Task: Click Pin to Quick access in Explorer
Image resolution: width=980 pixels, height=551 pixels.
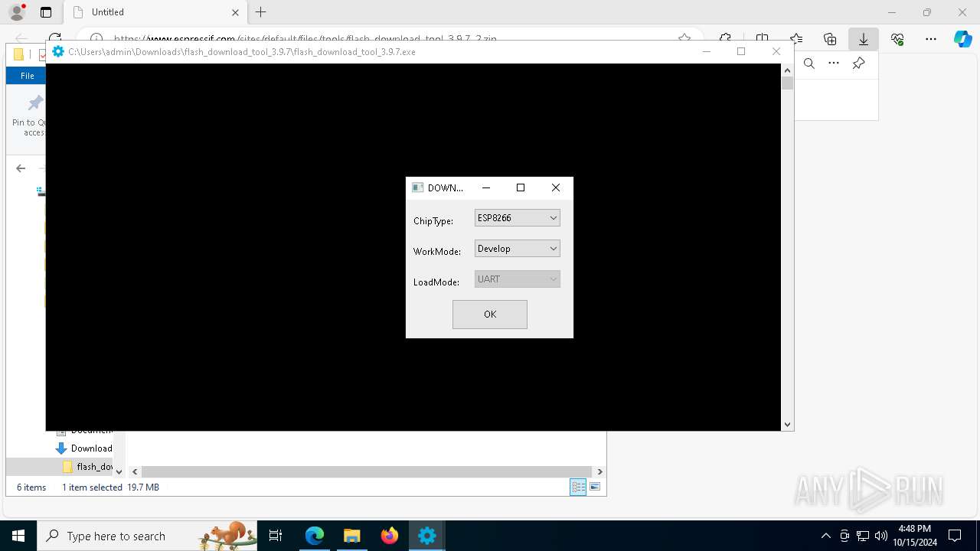Action: 28,116
